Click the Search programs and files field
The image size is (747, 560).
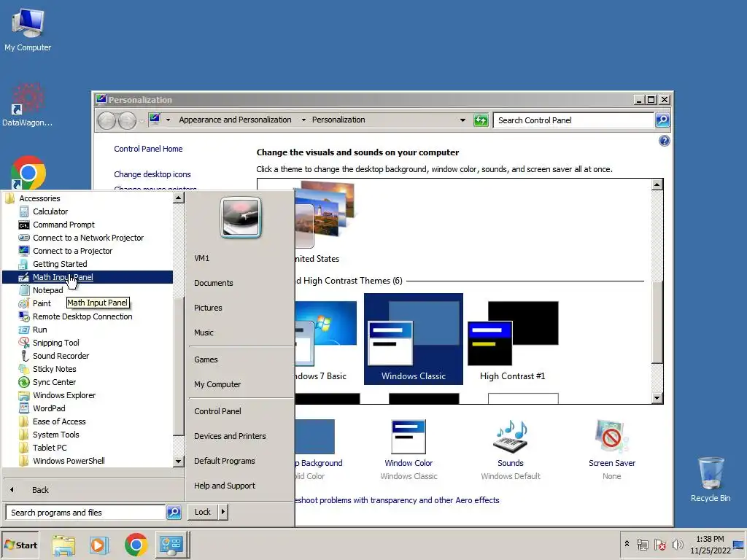pos(86,513)
